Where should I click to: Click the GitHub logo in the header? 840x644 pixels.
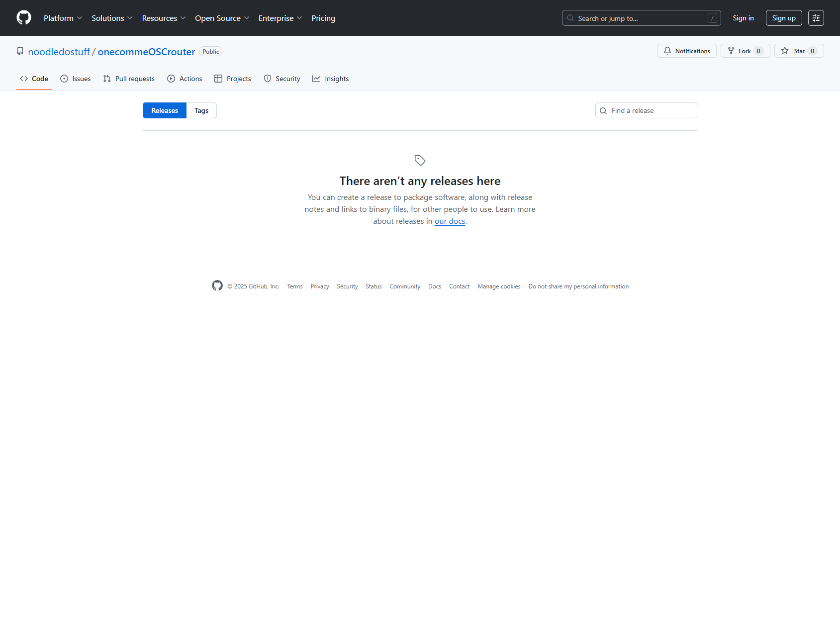[24, 18]
